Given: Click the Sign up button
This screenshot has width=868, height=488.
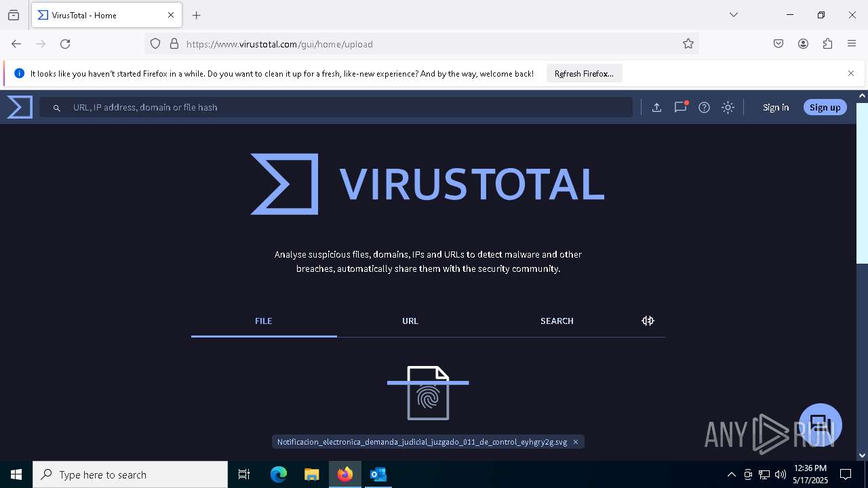Looking at the screenshot, I should click(x=825, y=107).
